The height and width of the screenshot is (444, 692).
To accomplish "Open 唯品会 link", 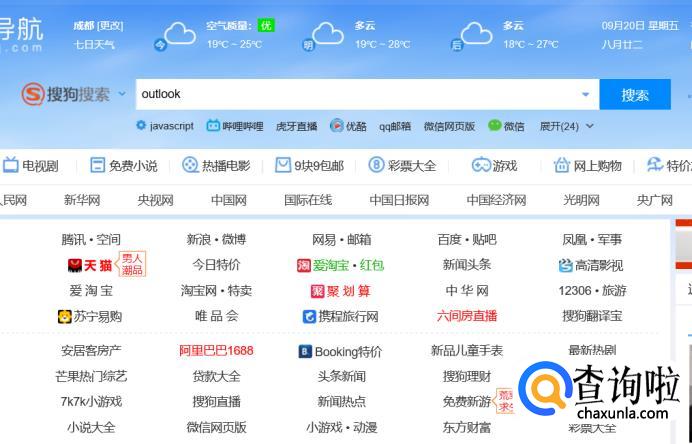I will click(216, 316).
